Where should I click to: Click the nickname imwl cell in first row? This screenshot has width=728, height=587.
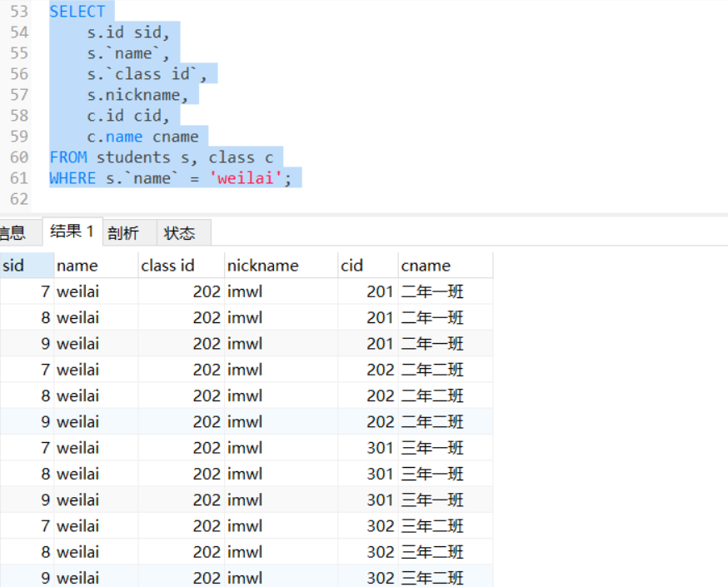coord(245,291)
